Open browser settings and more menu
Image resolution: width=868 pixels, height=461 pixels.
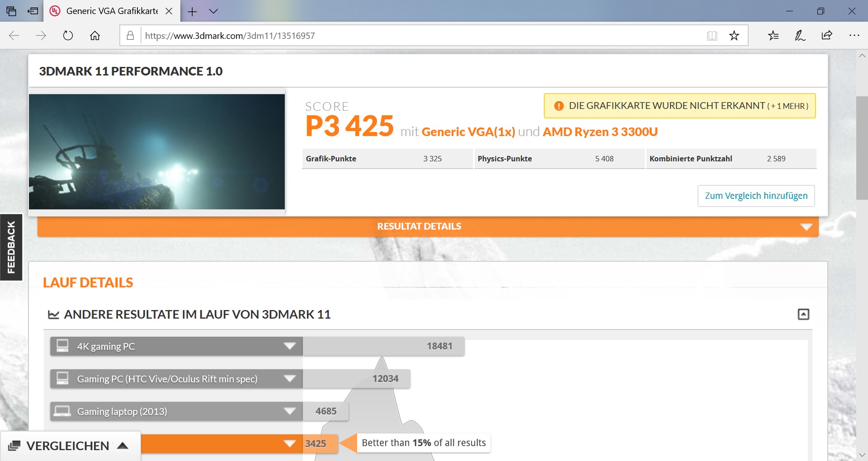click(854, 35)
